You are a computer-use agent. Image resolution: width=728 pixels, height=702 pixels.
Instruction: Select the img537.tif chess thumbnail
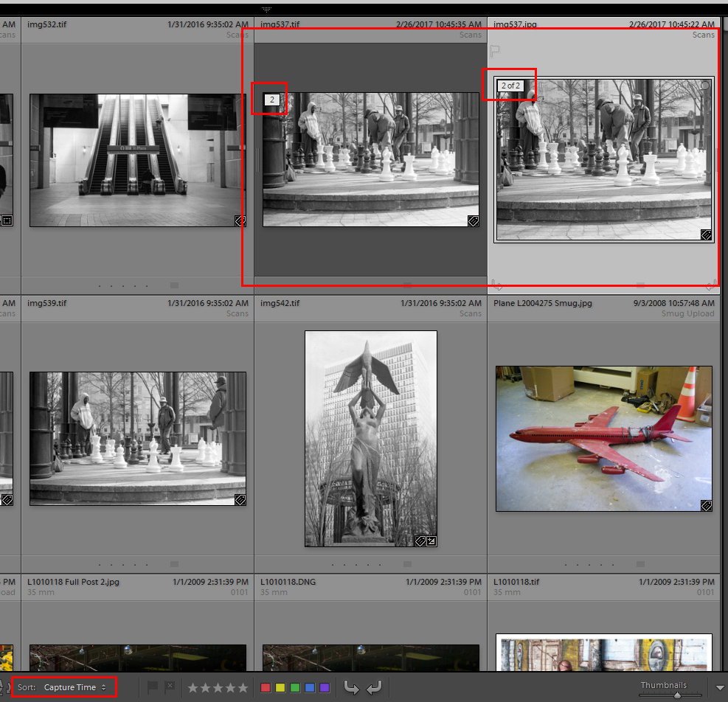371,159
